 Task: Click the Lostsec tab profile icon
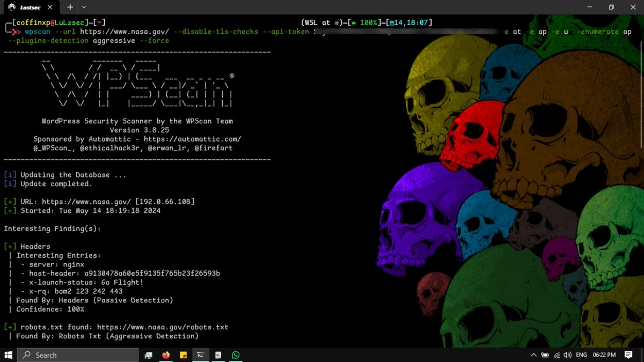11,8
